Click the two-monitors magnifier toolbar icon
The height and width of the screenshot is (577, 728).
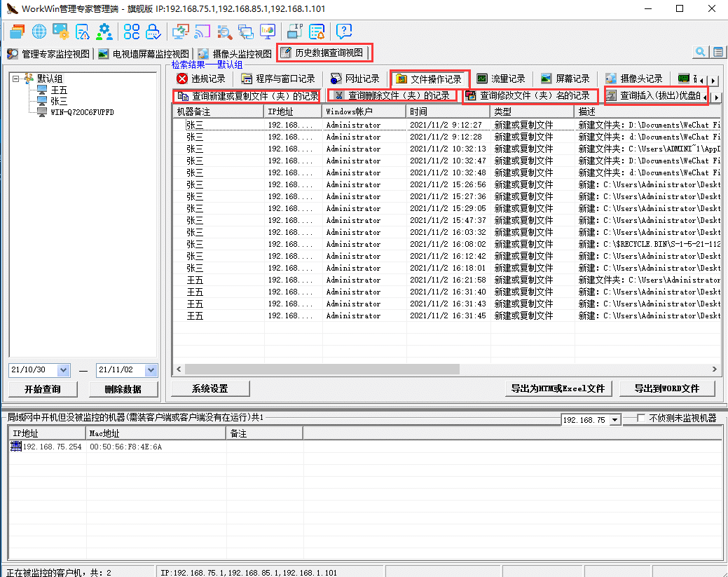tap(246, 32)
